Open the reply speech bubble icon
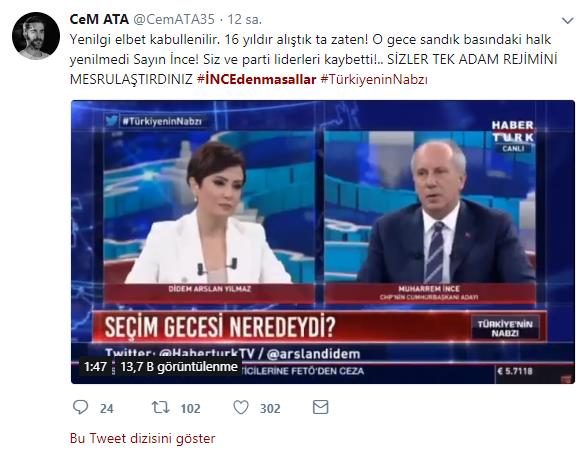 point(80,407)
